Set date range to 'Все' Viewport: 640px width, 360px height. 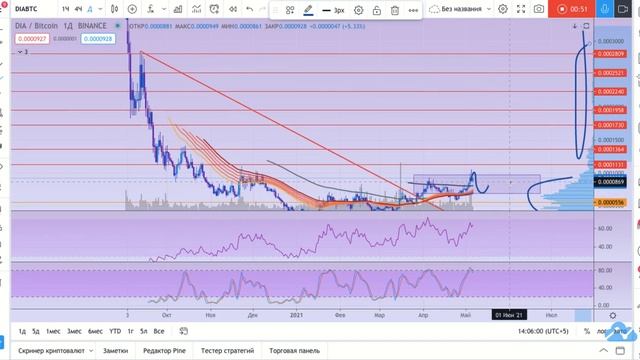[159, 331]
